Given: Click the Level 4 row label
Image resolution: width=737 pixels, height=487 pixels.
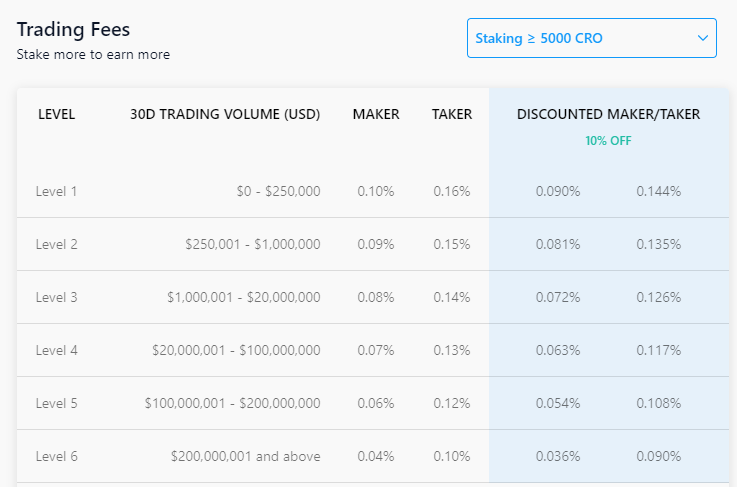Looking at the screenshot, I should point(56,350).
